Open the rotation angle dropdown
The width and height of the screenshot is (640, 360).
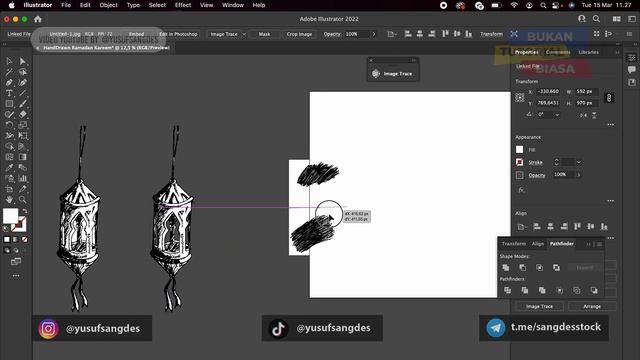pos(557,115)
